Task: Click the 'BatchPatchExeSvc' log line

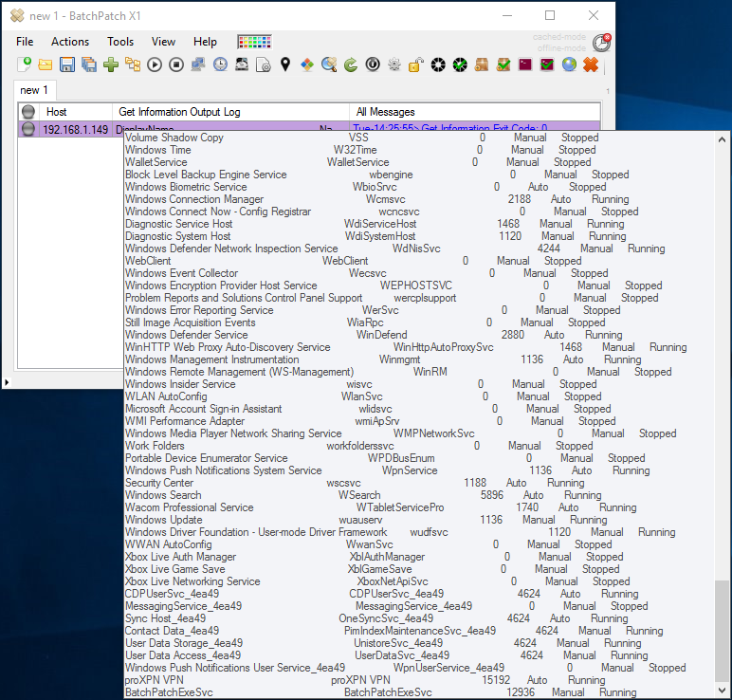Action: [x=380, y=692]
